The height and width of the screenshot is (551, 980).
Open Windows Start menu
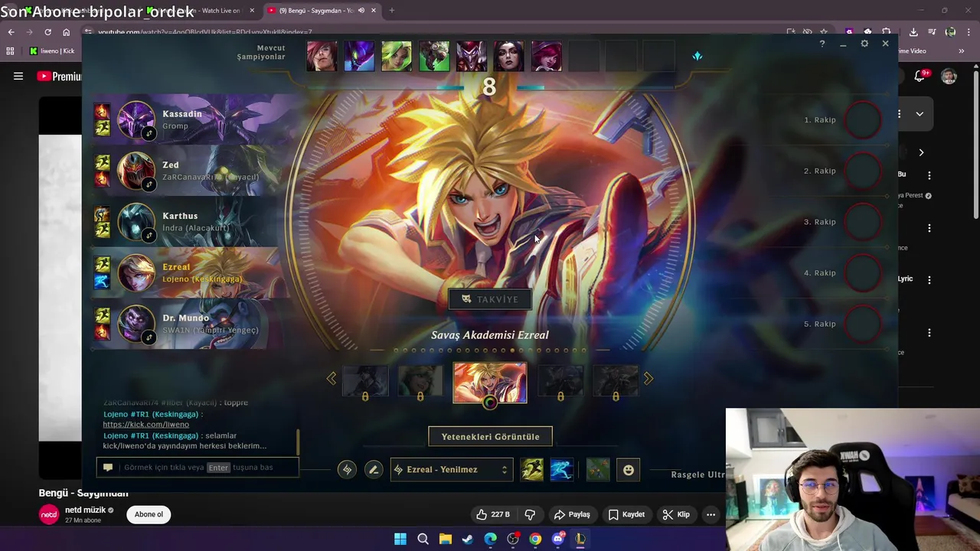click(x=400, y=540)
